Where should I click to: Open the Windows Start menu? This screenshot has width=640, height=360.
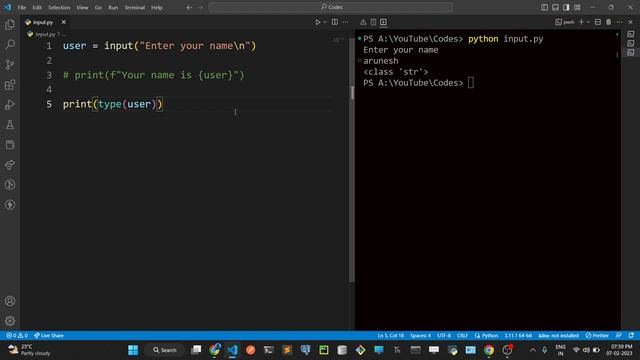coord(133,350)
